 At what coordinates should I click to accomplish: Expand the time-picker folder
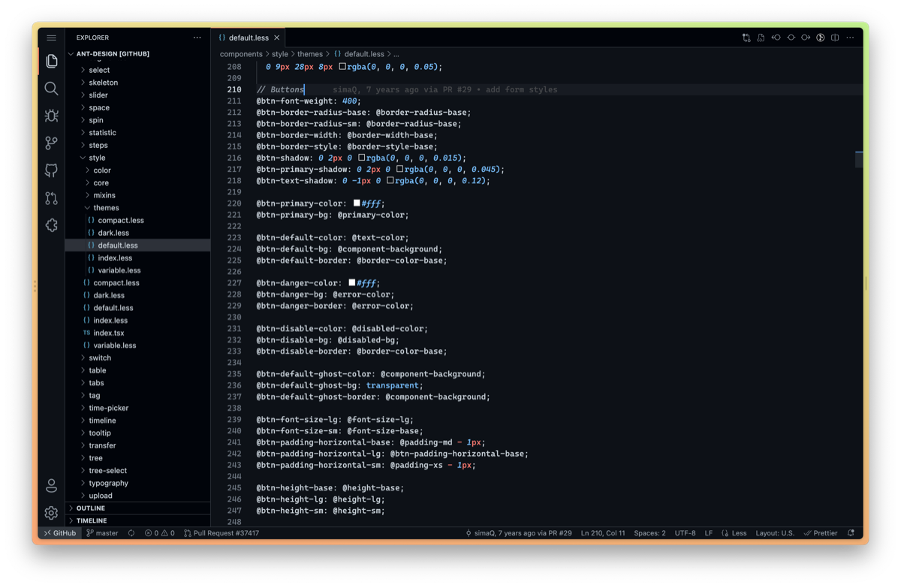(137, 408)
